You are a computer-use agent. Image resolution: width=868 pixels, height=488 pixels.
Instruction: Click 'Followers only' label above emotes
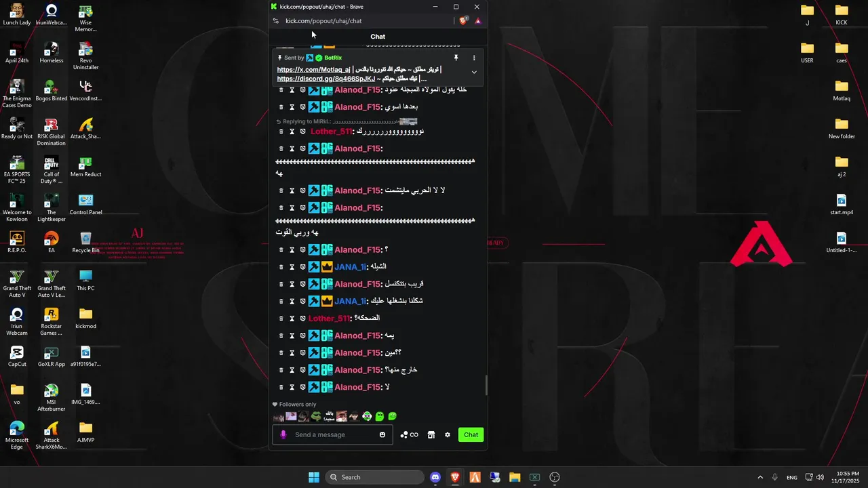coord(298,405)
